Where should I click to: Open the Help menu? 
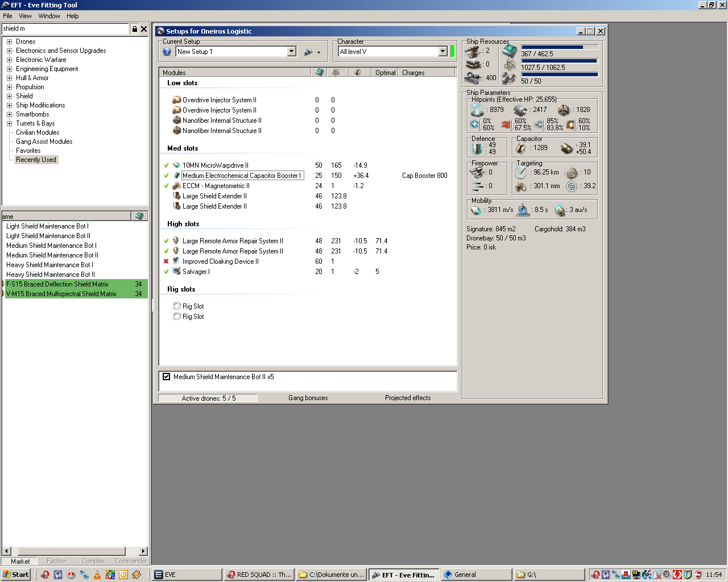(x=72, y=16)
